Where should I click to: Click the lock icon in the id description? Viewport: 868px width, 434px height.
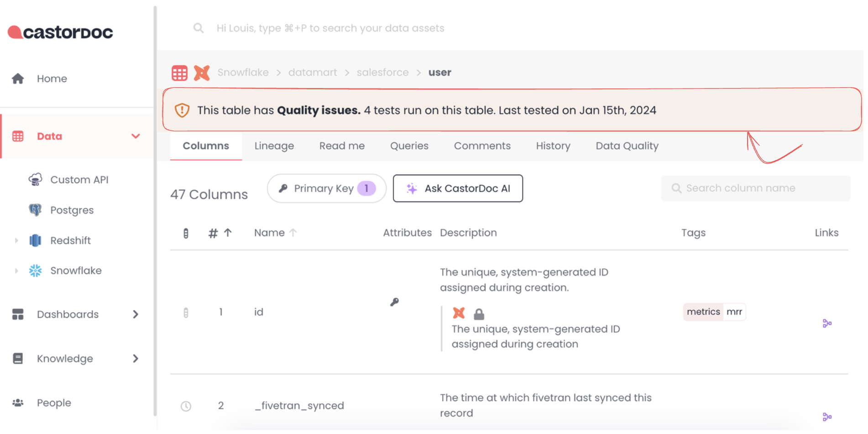coord(479,313)
